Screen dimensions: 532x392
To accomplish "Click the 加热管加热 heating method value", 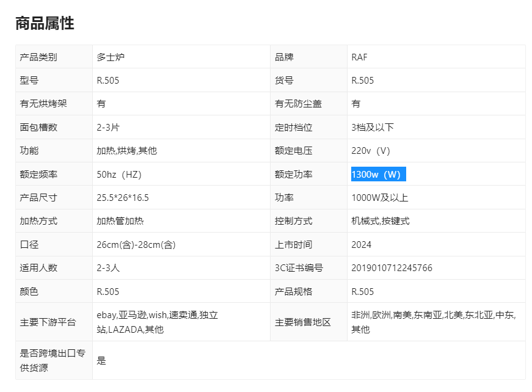I will (x=120, y=221).
